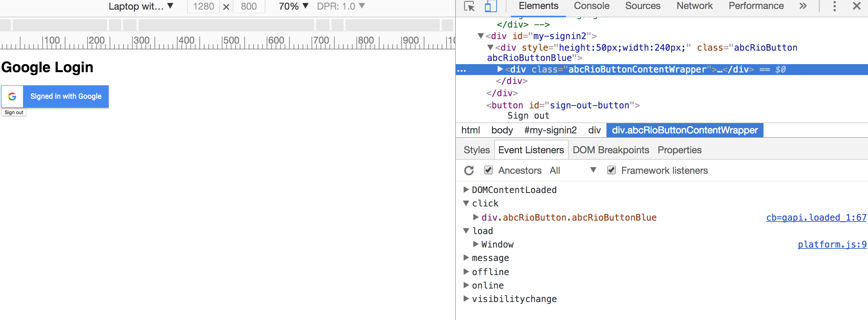This screenshot has width=868, height=320.
Task: Collapse the my-signin2 div node
Action: pyautogui.click(x=481, y=36)
